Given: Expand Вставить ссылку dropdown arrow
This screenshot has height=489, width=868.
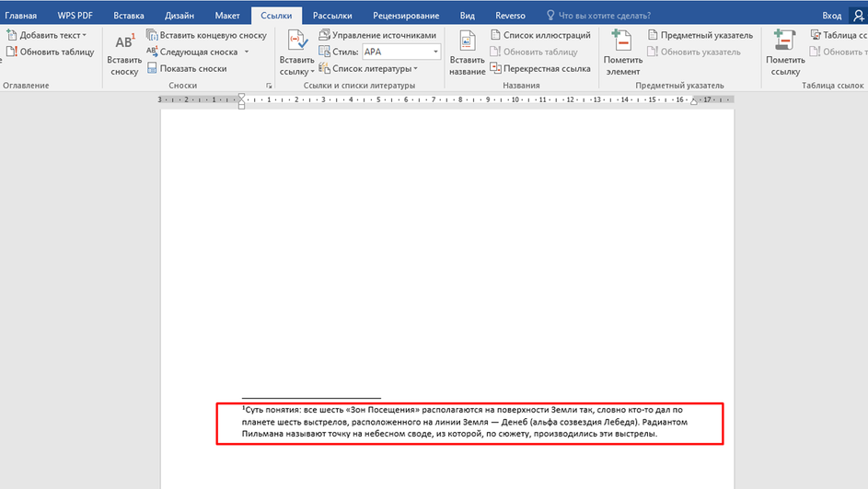Looking at the screenshot, I should point(312,72).
